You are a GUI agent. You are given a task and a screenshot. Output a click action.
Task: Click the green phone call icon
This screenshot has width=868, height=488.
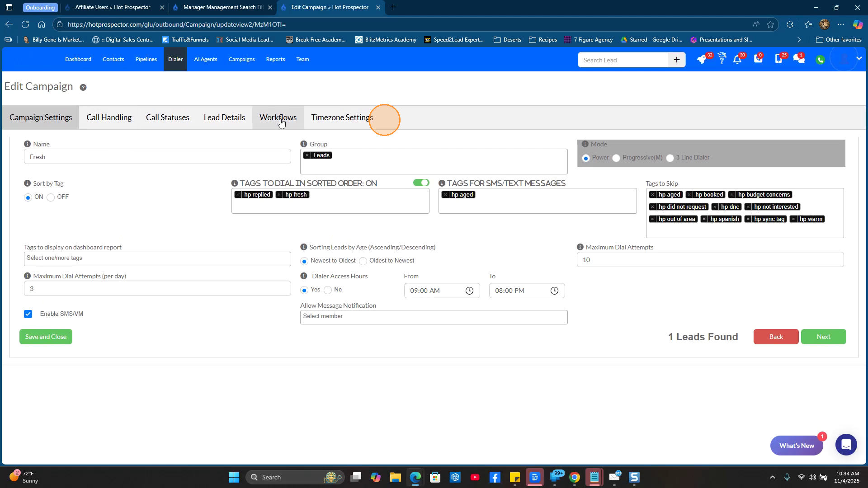point(820,60)
